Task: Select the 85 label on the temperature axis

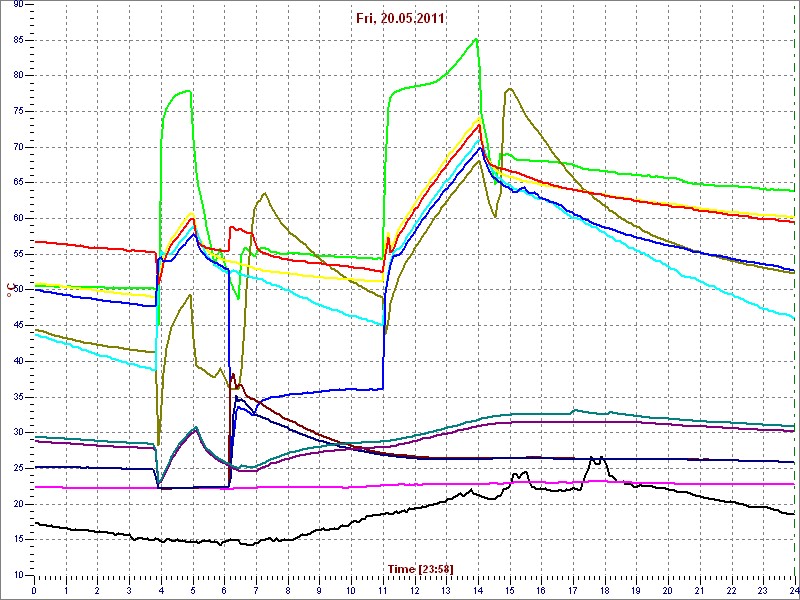Action: [x=17, y=40]
